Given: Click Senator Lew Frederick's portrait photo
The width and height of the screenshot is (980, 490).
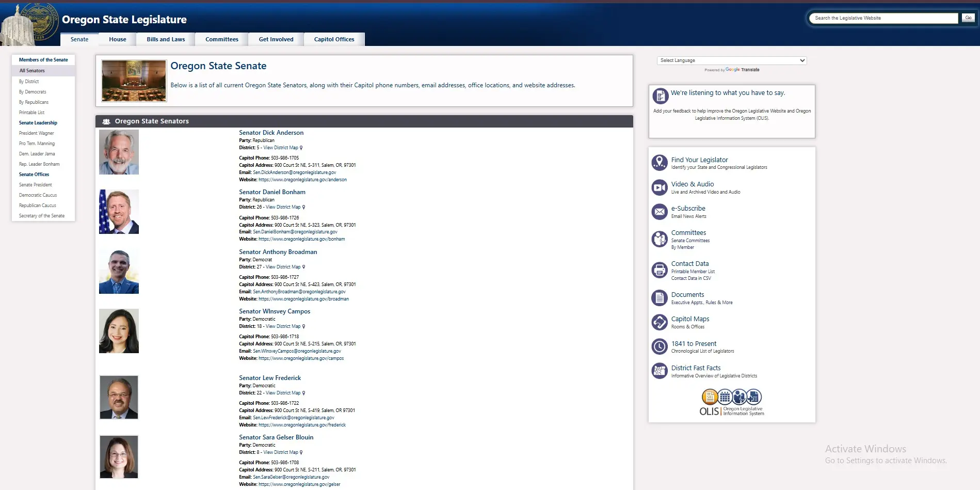Looking at the screenshot, I should click(119, 397).
